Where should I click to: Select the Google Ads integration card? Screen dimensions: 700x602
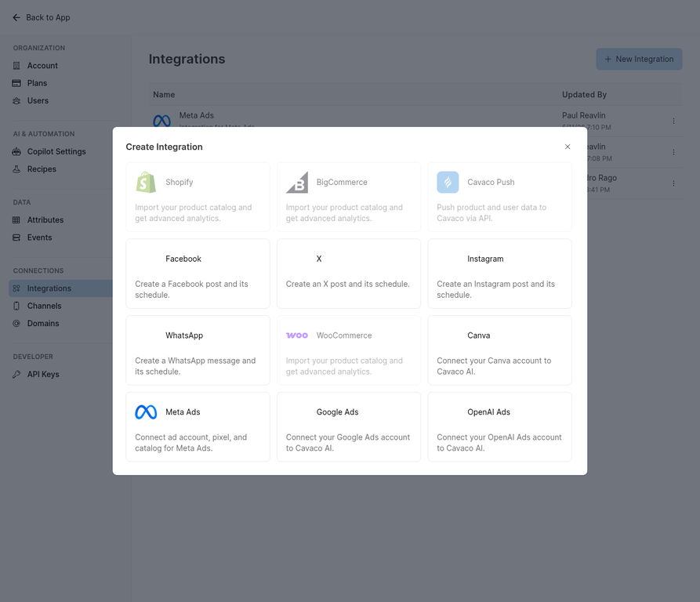349,427
